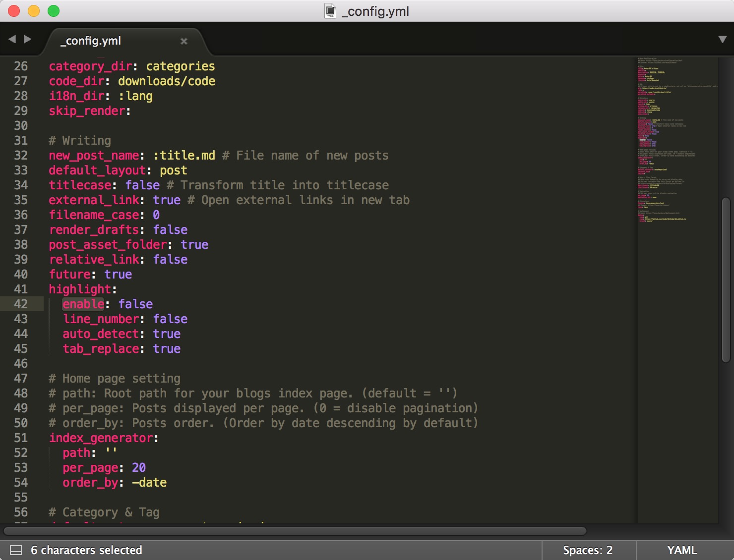The image size is (734, 560).
Task: Click the 'highlight' key on line 41
Action: pos(80,289)
